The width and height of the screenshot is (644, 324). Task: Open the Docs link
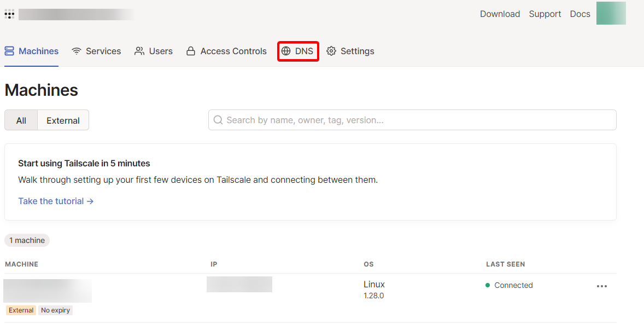coord(580,14)
